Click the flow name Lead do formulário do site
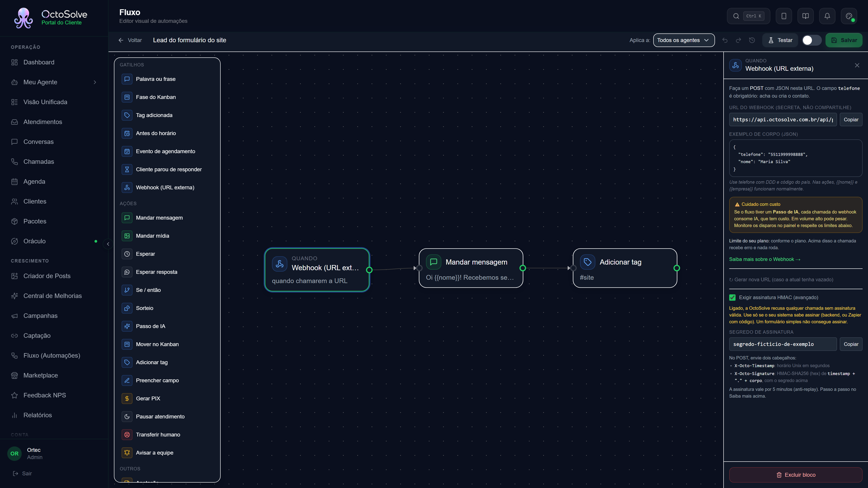This screenshot has height=488, width=868. [189, 40]
